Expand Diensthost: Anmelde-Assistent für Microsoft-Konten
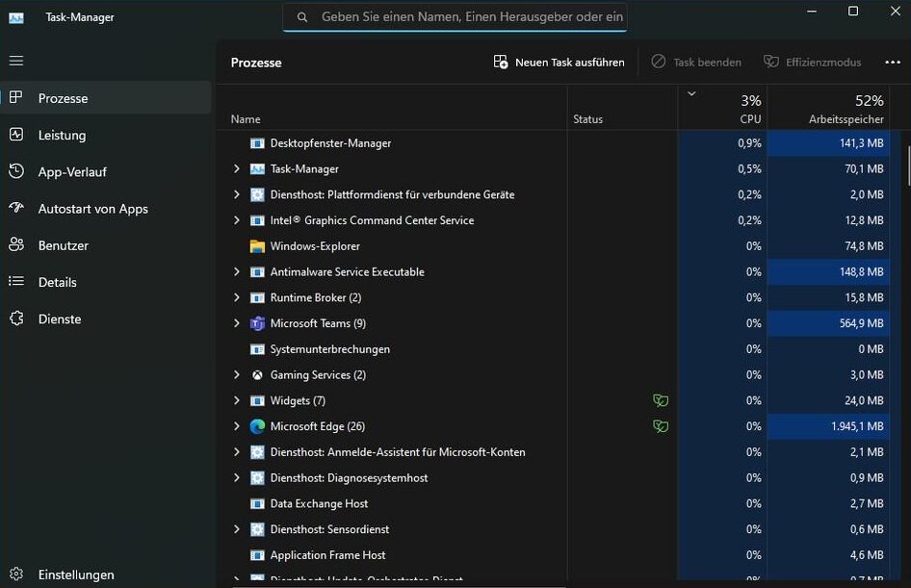This screenshot has width=911, height=588. pyautogui.click(x=237, y=451)
